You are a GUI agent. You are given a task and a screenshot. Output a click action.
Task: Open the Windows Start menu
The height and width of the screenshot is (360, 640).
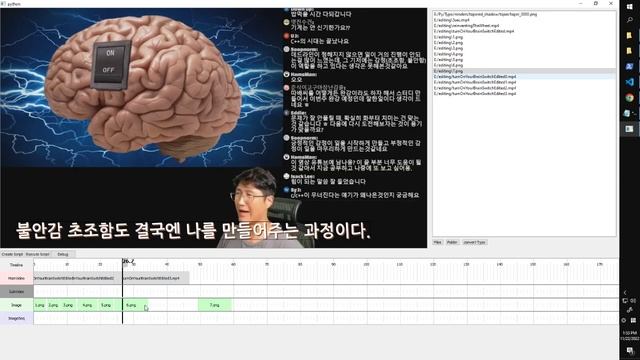[x=629, y=7]
